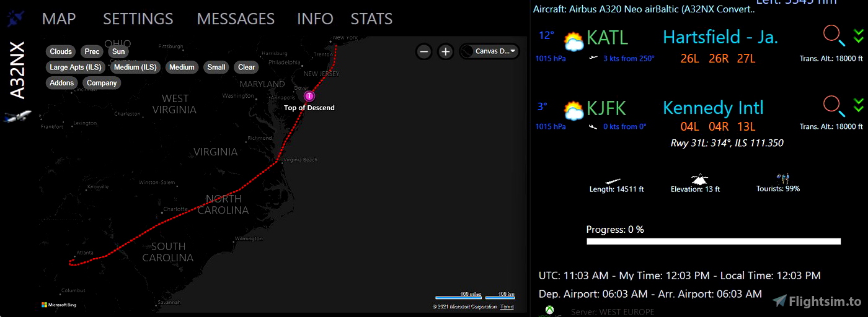The width and height of the screenshot is (868, 317).
Task: Click KATL temperature 12°
Action: pos(546,36)
